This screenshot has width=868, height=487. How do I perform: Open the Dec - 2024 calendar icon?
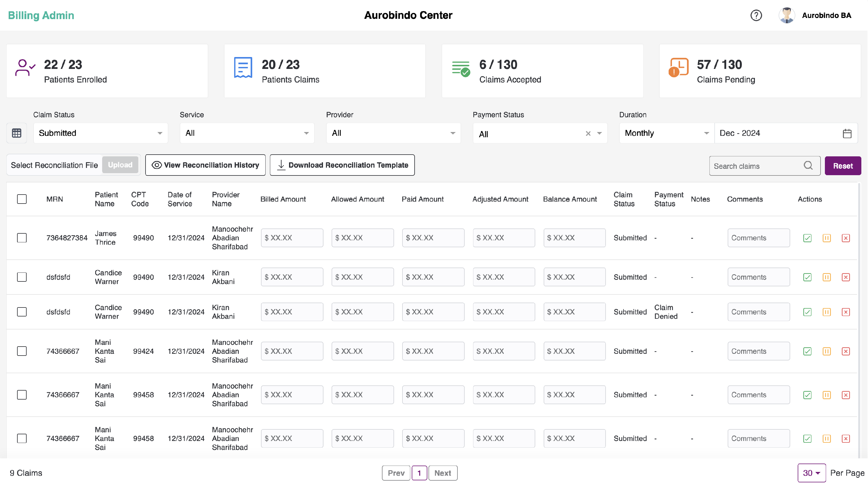tap(847, 133)
